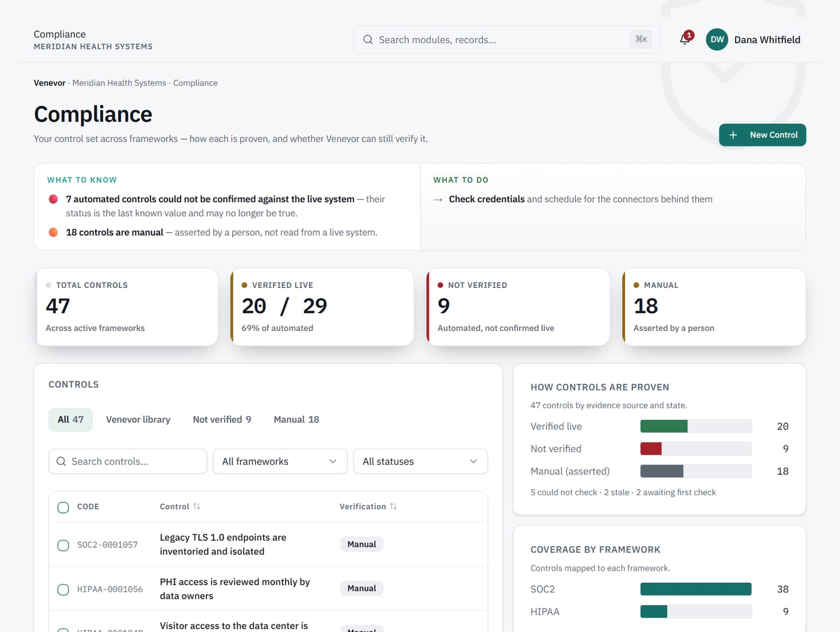The height and width of the screenshot is (632, 840).
Task: Click the Manual (asserted) progress bar
Action: (696, 471)
